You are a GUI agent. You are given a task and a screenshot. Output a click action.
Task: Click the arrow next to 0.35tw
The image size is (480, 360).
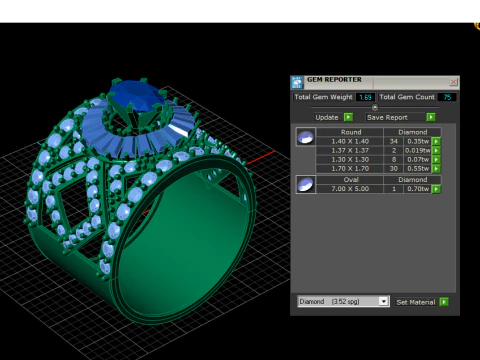click(x=436, y=141)
